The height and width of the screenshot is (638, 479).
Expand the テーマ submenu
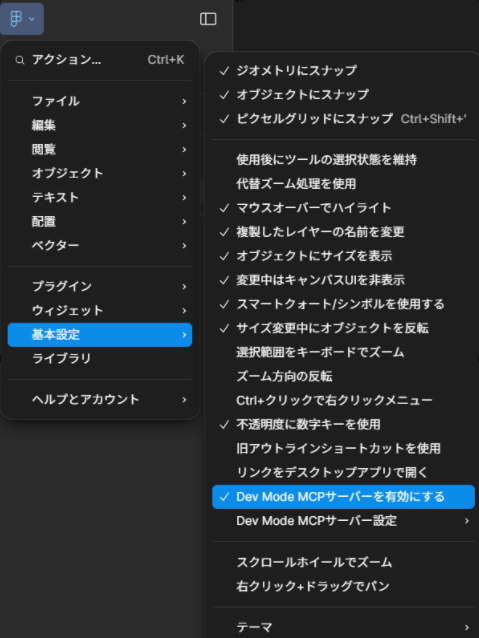coord(343,627)
